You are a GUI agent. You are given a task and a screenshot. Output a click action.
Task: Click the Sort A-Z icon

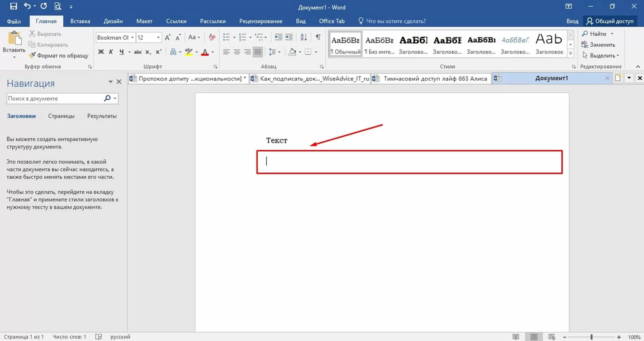pyautogui.click(x=304, y=37)
